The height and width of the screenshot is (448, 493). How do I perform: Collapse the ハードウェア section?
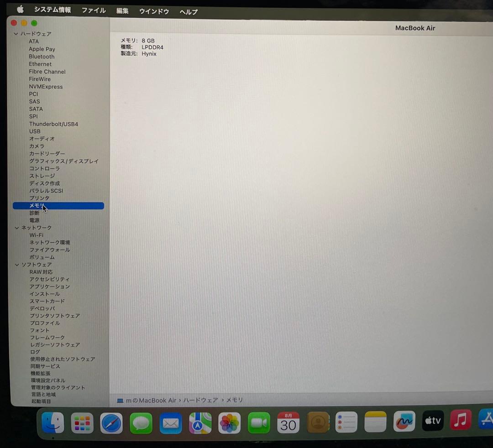[16, 34]
